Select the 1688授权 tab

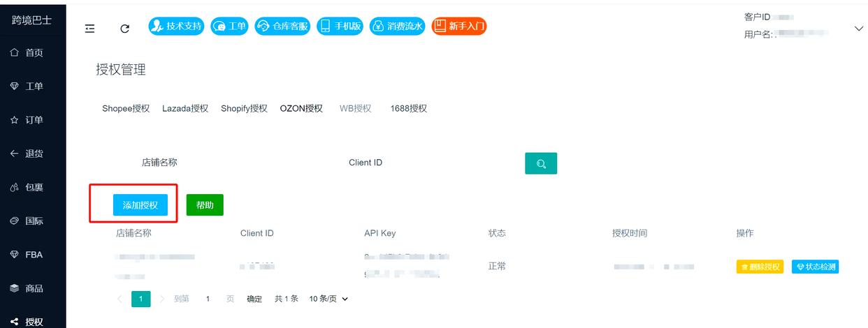(408, 108)
